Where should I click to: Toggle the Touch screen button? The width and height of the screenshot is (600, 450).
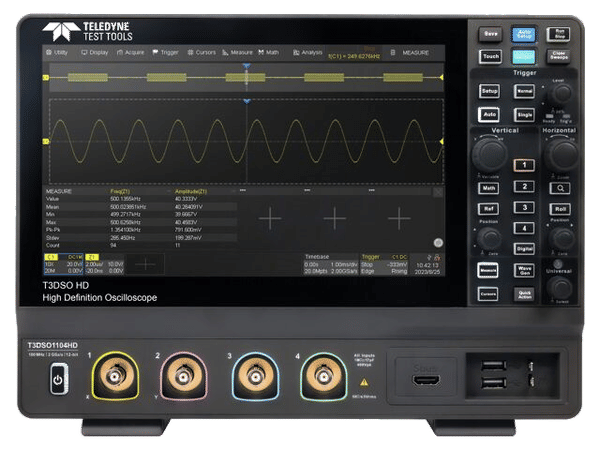[x=491, y=57]
